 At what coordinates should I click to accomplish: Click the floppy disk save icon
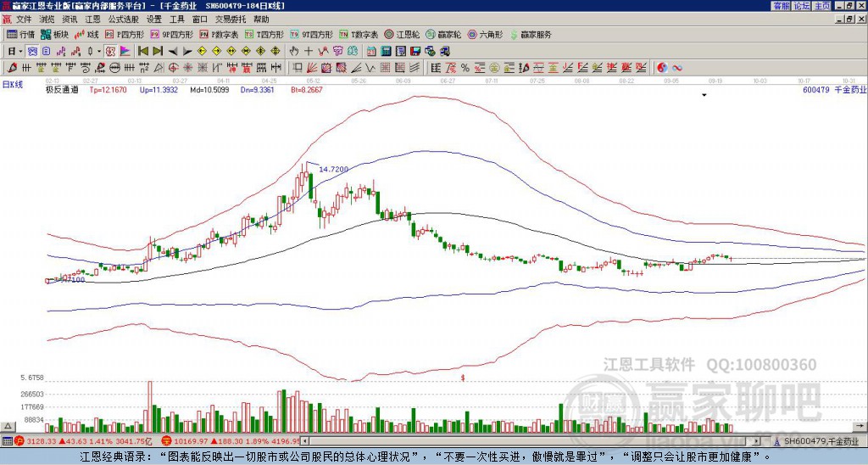click(x=415, y=51)
